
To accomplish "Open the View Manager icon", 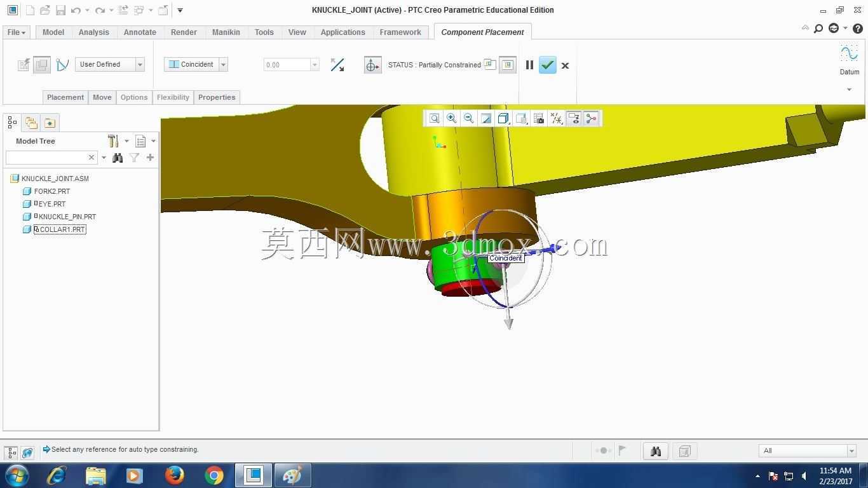I will [x=539, y=118].
